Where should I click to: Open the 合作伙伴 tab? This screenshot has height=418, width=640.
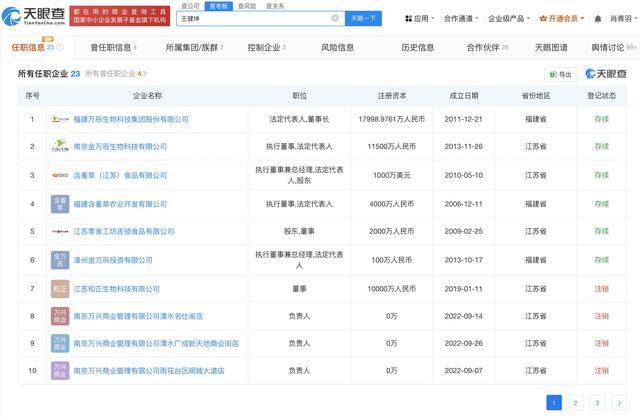487,48
